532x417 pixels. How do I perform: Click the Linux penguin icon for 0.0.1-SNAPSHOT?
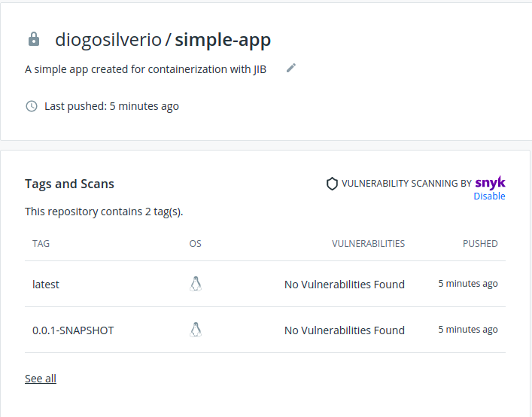tap(196, 330)
